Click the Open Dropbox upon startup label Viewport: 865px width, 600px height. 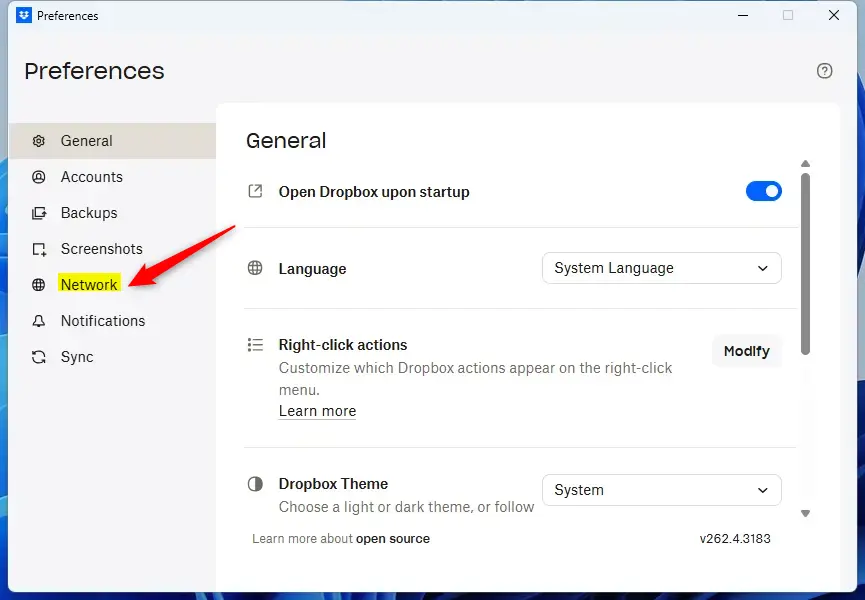[374, 192]
